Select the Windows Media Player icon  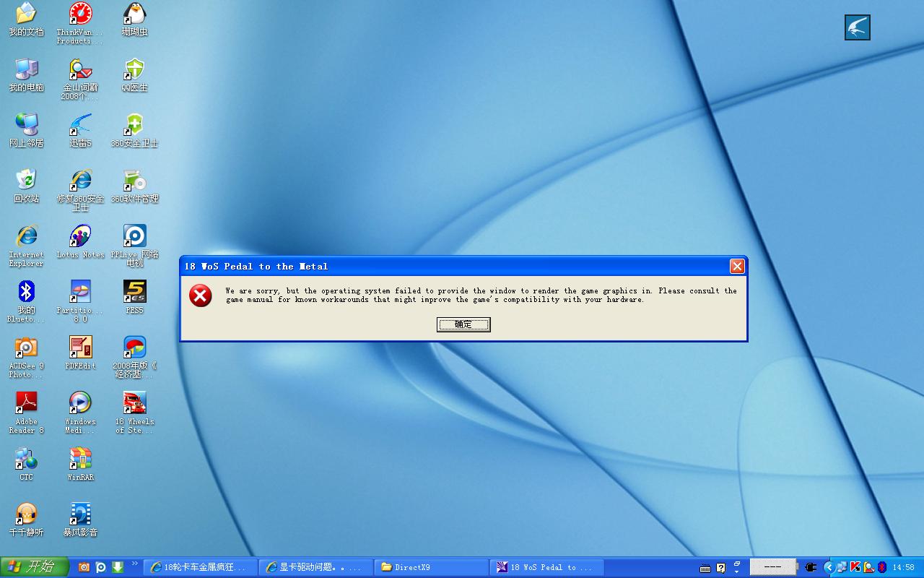(80, 403)
